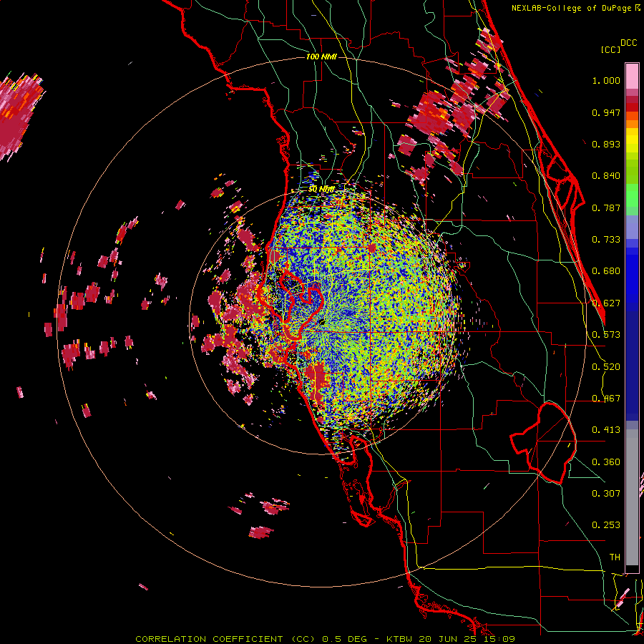This screenshot has width=644, height=644.
Task: Click the 50 NMI range ring label
Action: coord(321,190)
